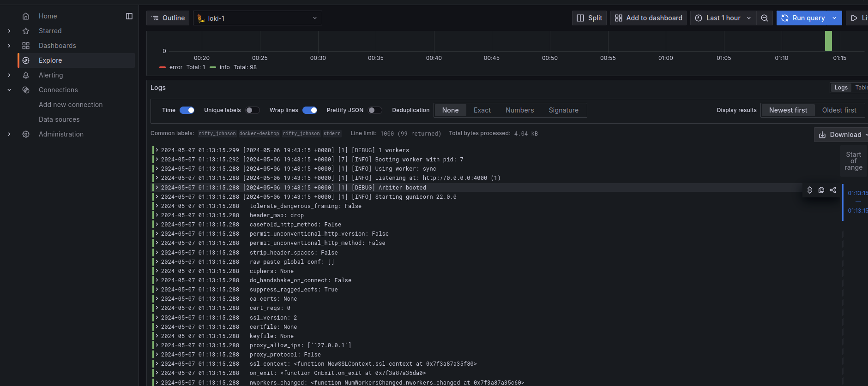The width and height of the screenshot is (868, 386).
Task: Open Home in the sidebar
Action: point(48,16)
